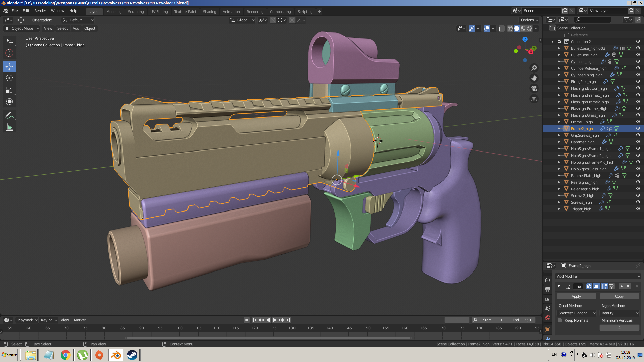Toggle the camera view icon
The height and width of the screenshot is (362, 644).
point(534,88)
